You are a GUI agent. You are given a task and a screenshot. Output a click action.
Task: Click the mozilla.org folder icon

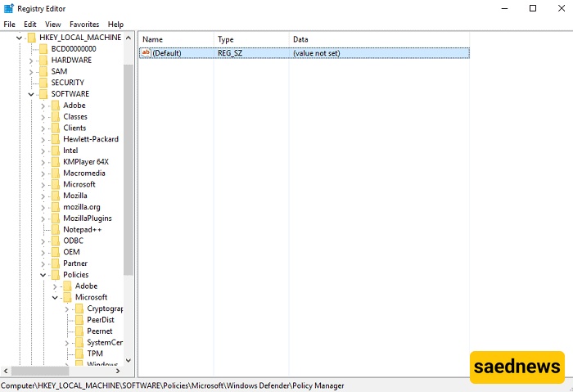click(x=56, y=207)
